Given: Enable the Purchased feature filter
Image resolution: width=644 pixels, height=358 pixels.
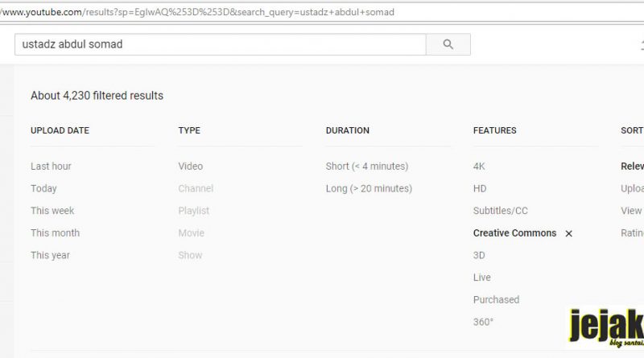Looking at the screenshot, I should pos(496,299).
